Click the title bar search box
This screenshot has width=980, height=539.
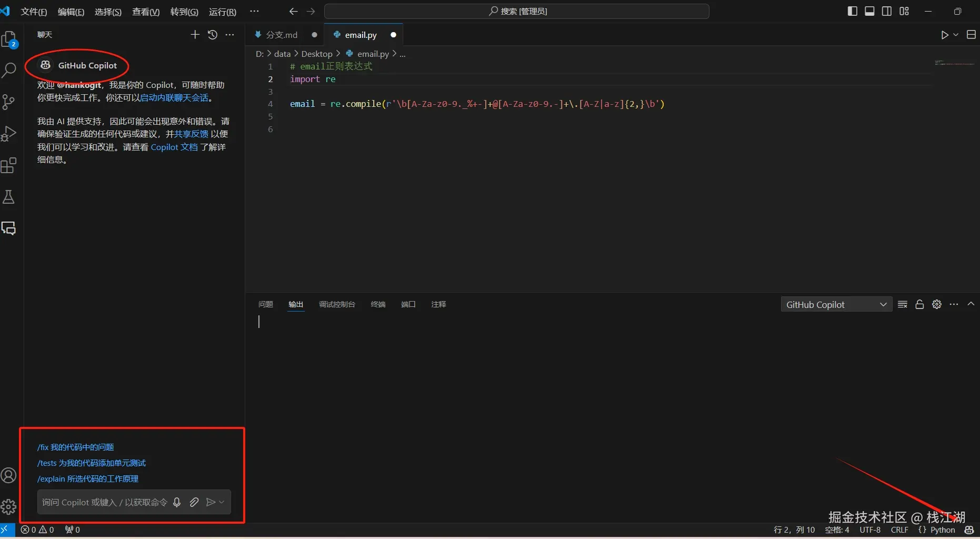[x=517, y=11]
